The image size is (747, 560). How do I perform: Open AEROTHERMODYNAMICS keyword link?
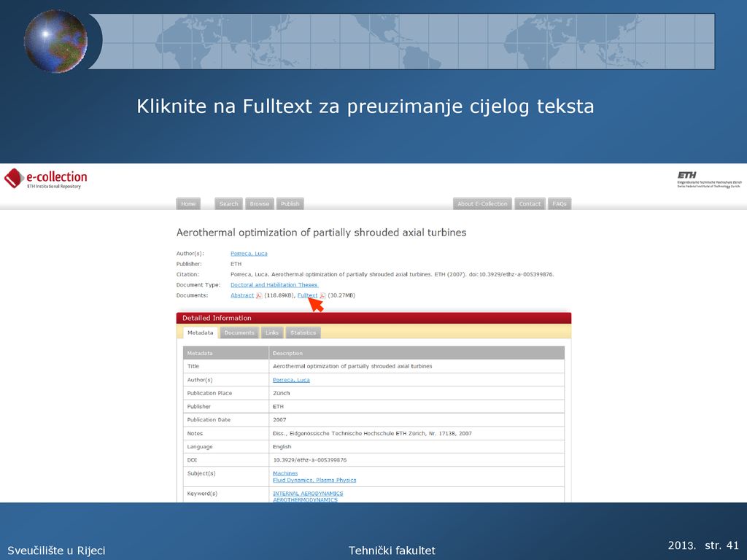click(305, 499)
